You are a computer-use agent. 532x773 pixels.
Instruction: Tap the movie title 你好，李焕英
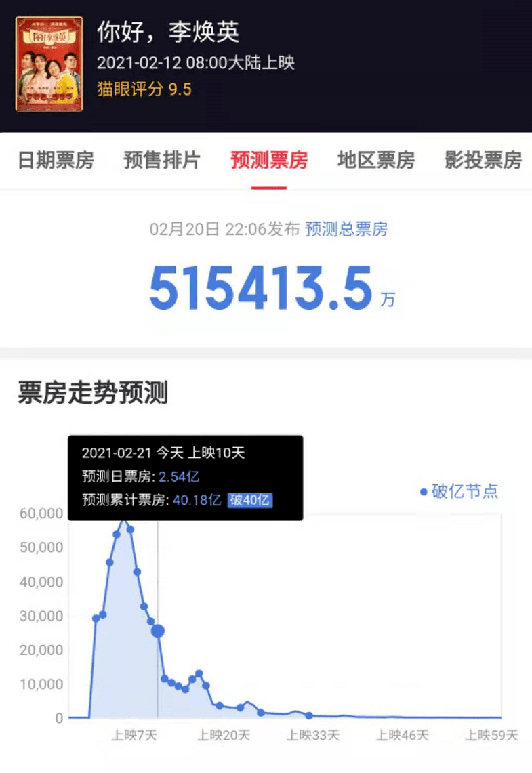click(x=168, y=33)
